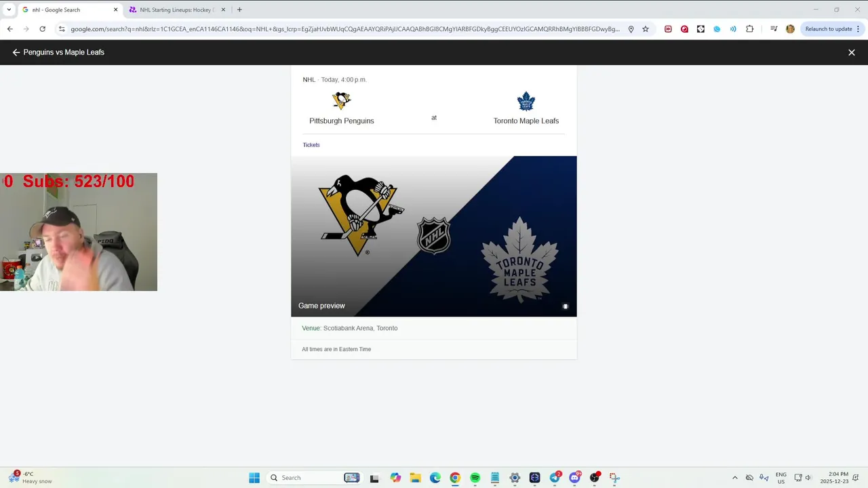Open Discord from taskbar
This screenshot has height=488, width=868.
point(575,478)
